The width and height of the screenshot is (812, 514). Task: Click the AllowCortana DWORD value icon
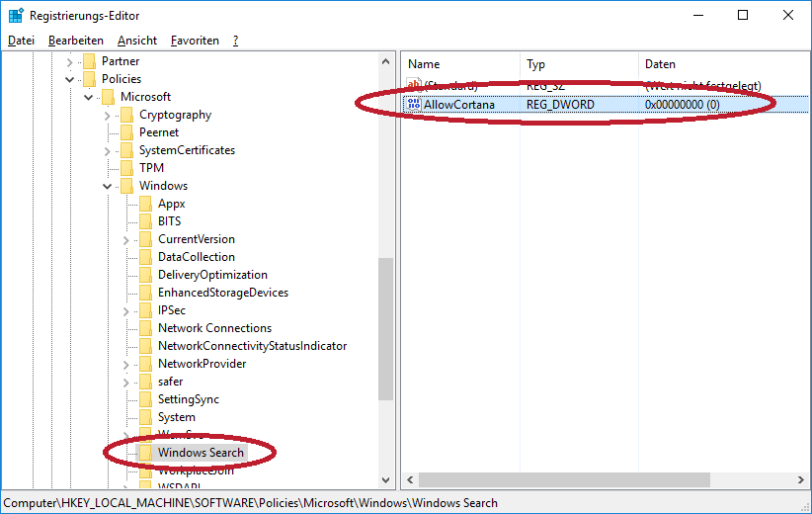coord(414,104)
